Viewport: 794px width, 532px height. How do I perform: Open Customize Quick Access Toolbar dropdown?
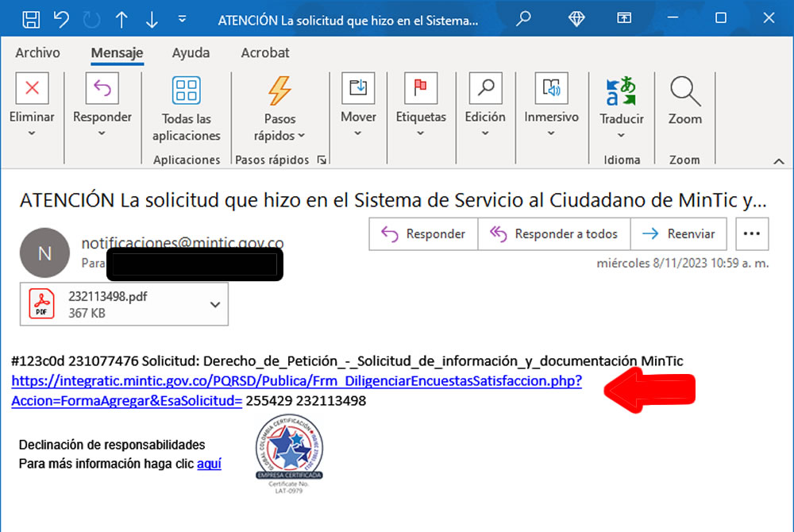pos(183,19)
